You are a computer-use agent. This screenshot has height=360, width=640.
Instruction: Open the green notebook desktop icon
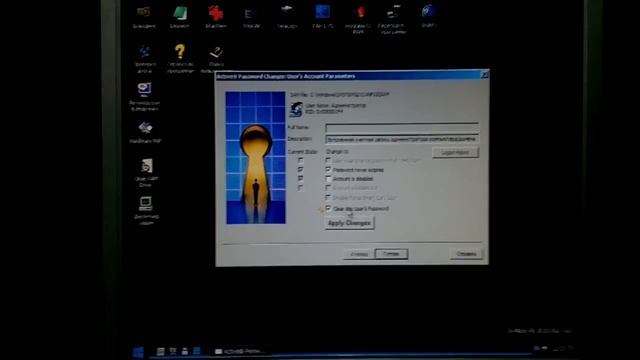coord(180,13)
